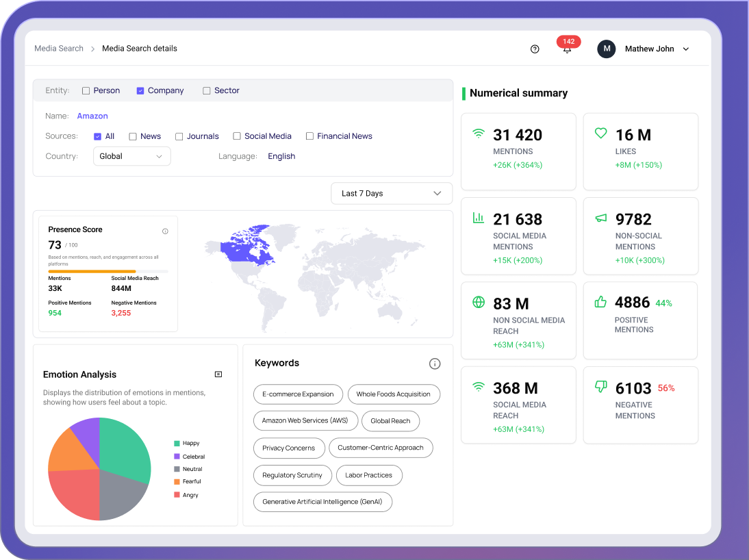
Task: Open the Emotion Analysis details icon
Action: (218, 374)
